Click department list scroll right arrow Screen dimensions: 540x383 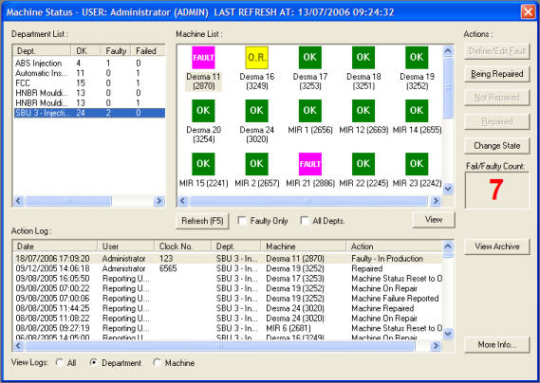tap(159, 201)
